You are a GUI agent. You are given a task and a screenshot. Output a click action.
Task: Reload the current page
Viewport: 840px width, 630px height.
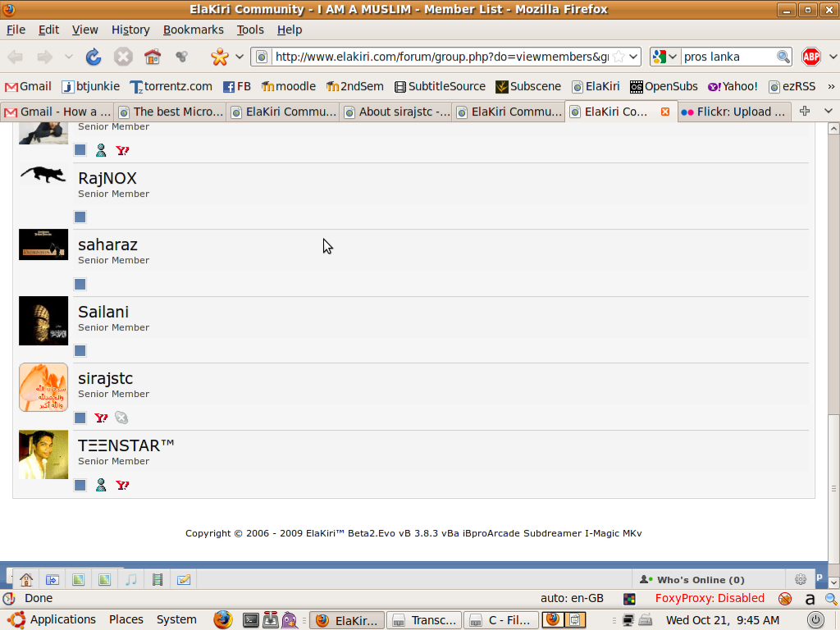(x=94, y=57)
